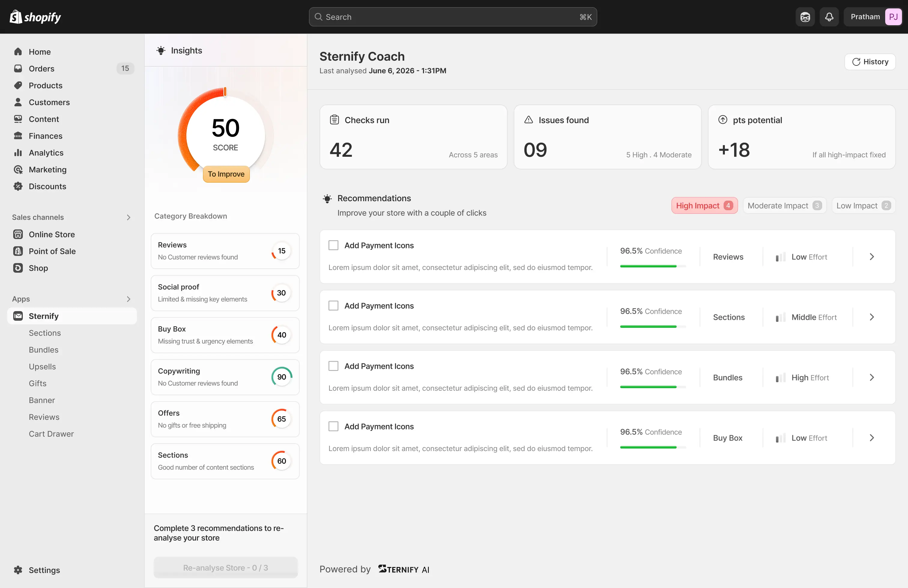Expand the Sales channels section
Image resolution: width=908 pixels, height=588 pixels.
[129, 217]
